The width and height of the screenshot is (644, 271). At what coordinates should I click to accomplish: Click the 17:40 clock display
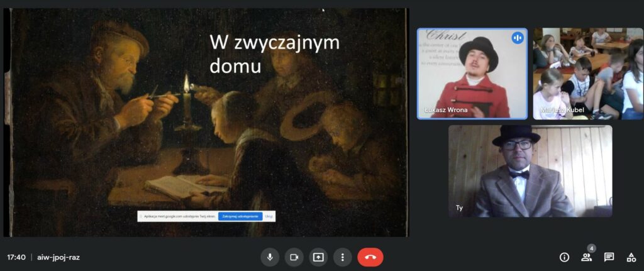click(16, 257)
